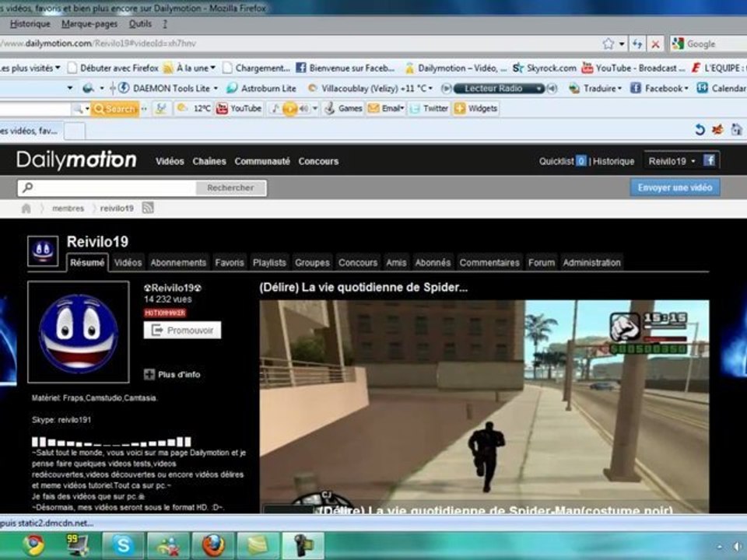Click the membres breadcrumb link

point(68,208)
